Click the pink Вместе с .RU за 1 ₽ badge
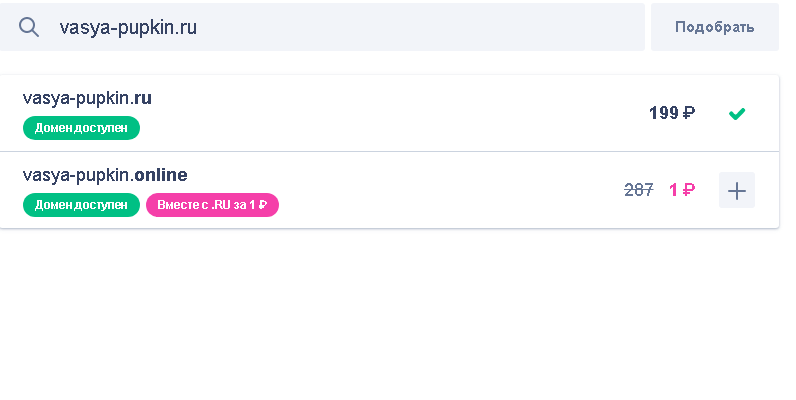The height and width of the screenshot is (400, 796). click(x=212, y=205)
